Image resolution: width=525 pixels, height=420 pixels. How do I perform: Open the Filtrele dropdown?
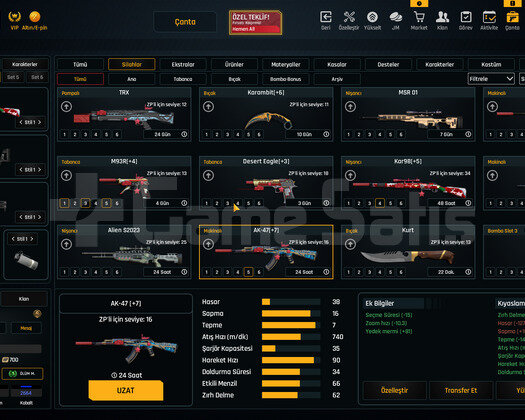click(x=491, y=79)
